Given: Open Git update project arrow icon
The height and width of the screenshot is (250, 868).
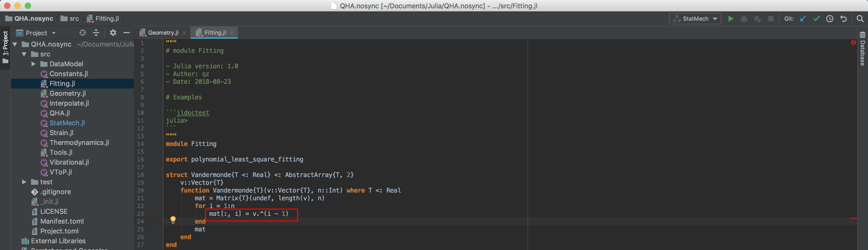Looking at the screenshot, I should (803, 19).
